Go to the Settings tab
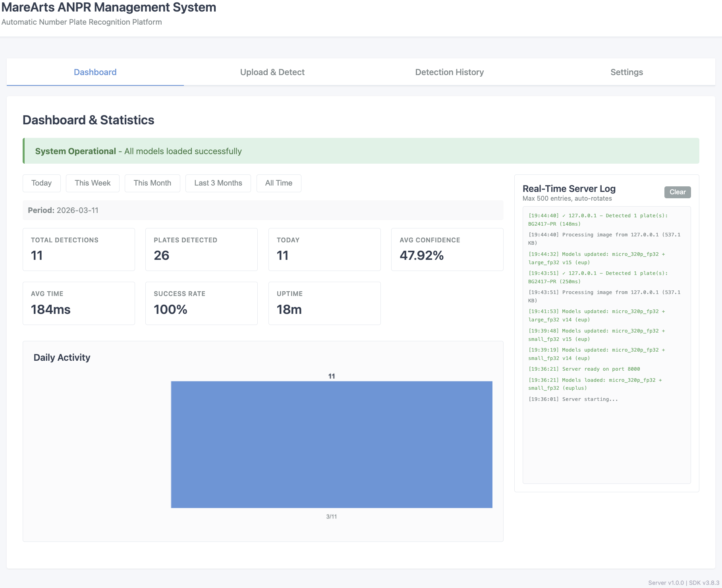Viewport: 722px width, 588px height. [626, 72]
